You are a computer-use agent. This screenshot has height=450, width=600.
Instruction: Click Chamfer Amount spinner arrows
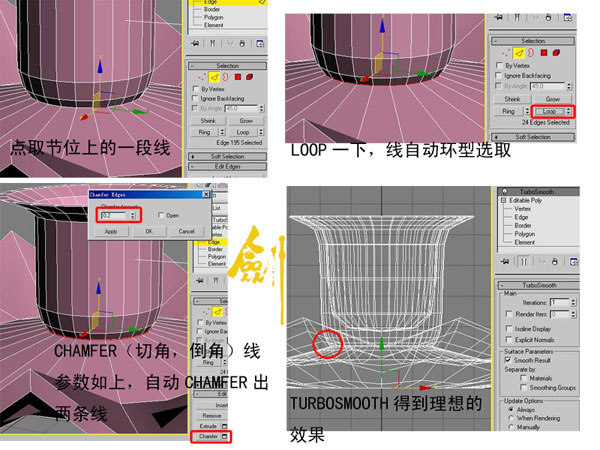[x=133, y=215]
